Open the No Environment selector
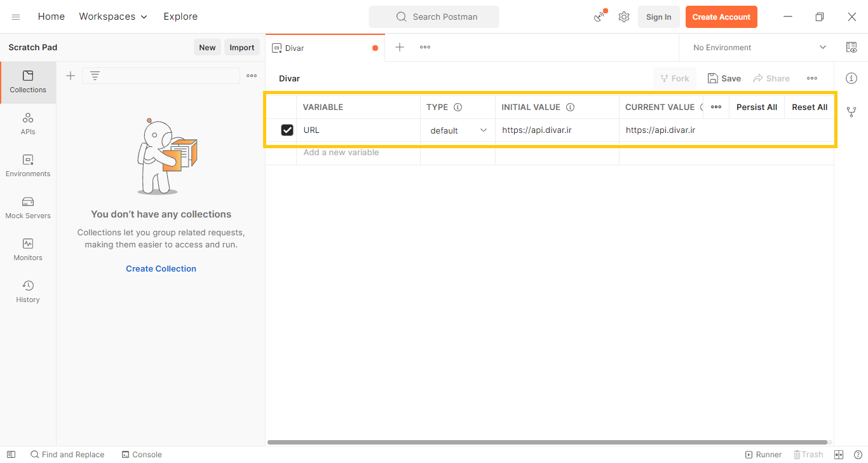The image size is (868, 463). coord(759,48)
